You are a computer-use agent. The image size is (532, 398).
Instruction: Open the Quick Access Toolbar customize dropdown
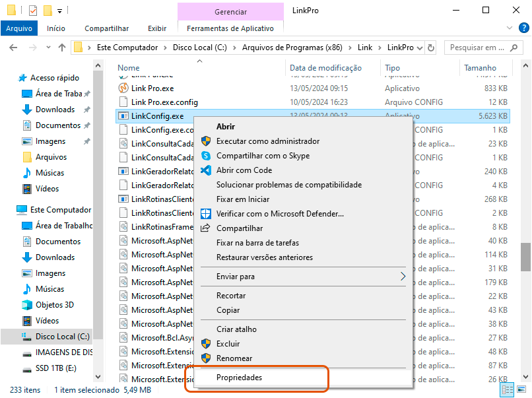coord(59,11)
